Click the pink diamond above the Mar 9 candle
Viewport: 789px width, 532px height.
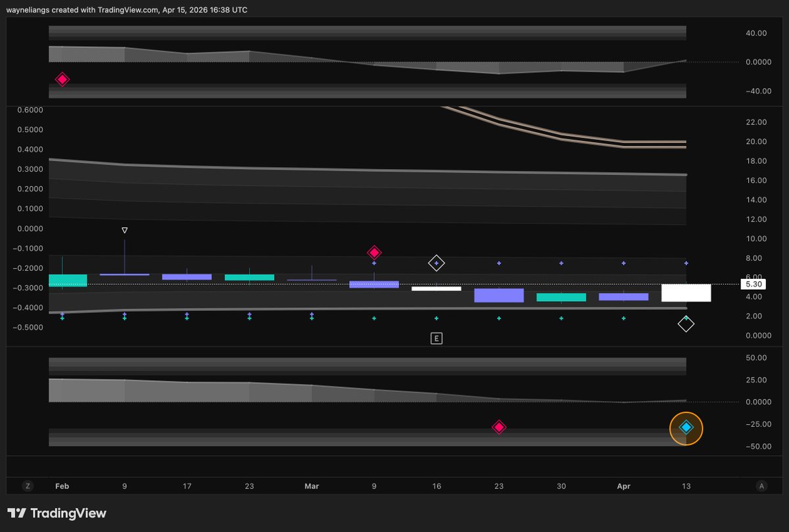click(x=374, y=253)
